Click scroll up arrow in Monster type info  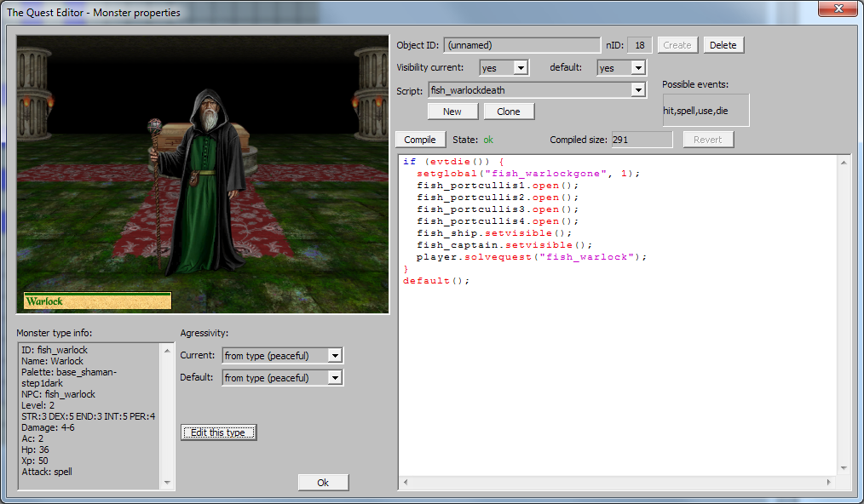pyautogui.click(x=168, y=351)
